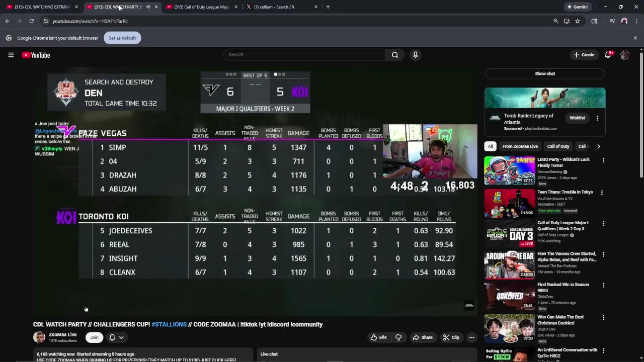
Task: Open ZooMaa Live channel name link
Action: (x=62, y=335)
